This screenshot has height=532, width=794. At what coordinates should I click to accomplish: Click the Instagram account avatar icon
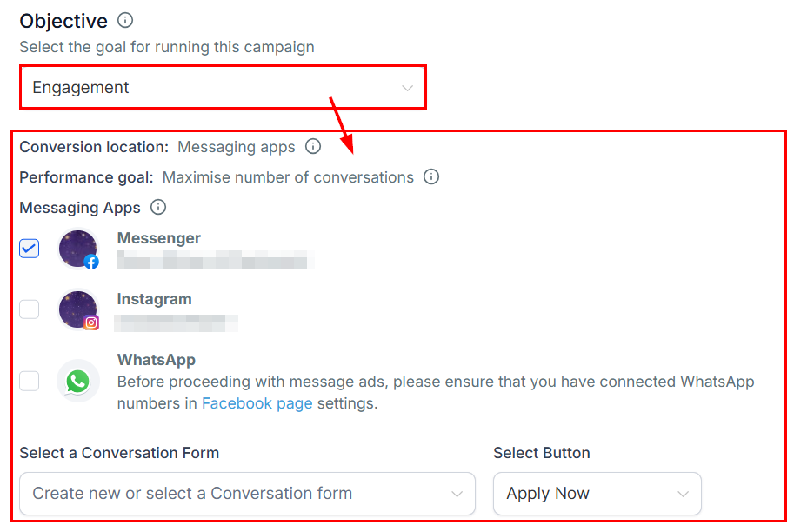coord(77,309)
